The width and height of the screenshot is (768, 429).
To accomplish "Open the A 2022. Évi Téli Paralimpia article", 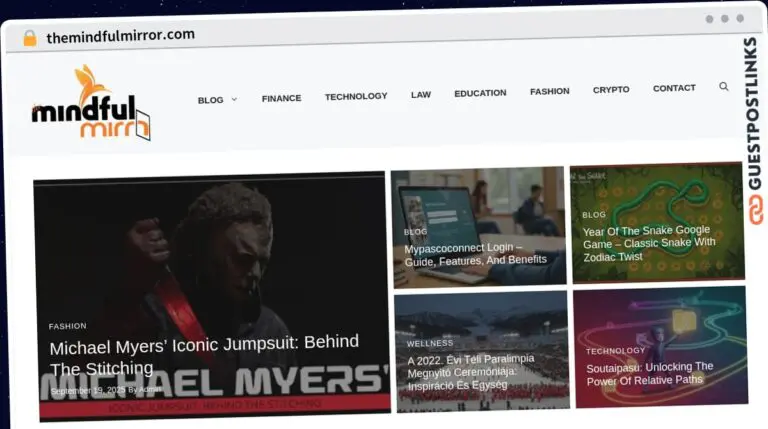I will point(470,372).
